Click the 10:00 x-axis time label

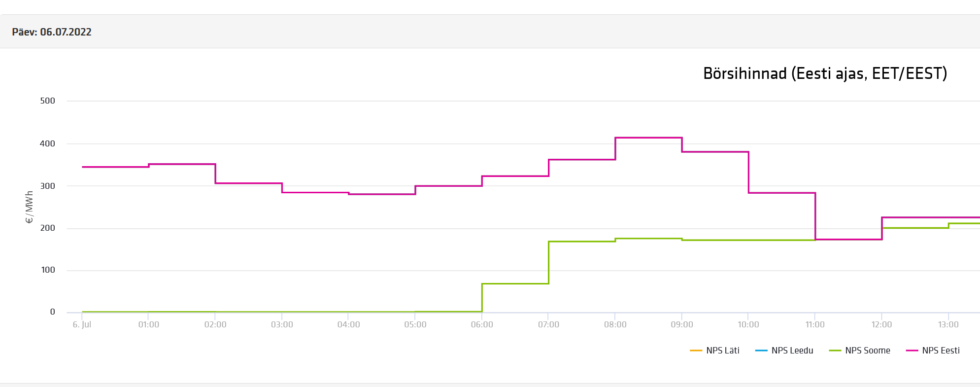(x=748, y=324)
